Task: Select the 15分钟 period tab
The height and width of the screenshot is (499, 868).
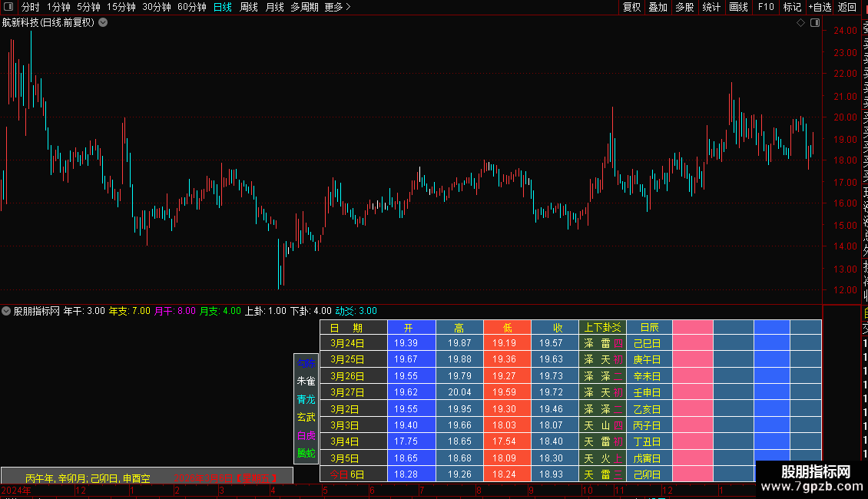Action: coord(121,7)
